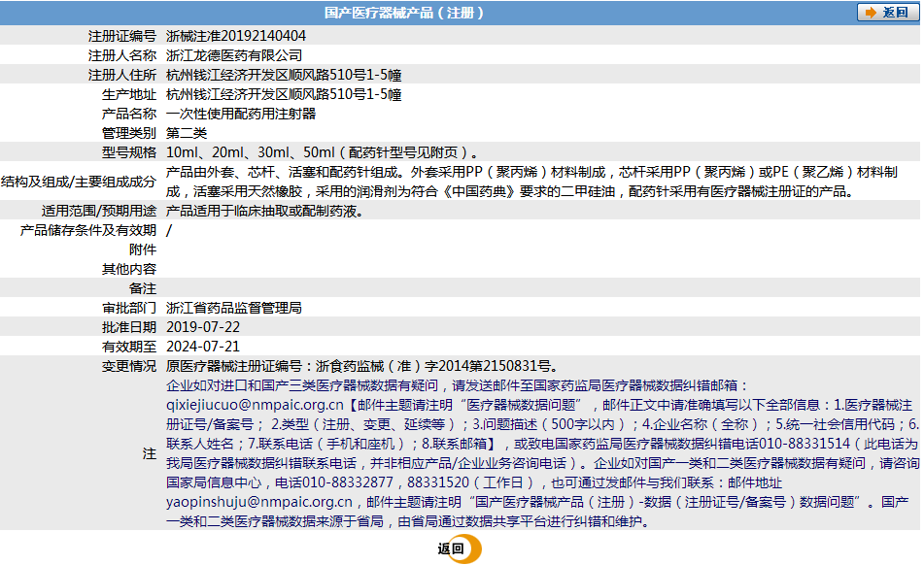924x565 pixels.
Task: Click the 生产地址 label
Action: [129, 94]
